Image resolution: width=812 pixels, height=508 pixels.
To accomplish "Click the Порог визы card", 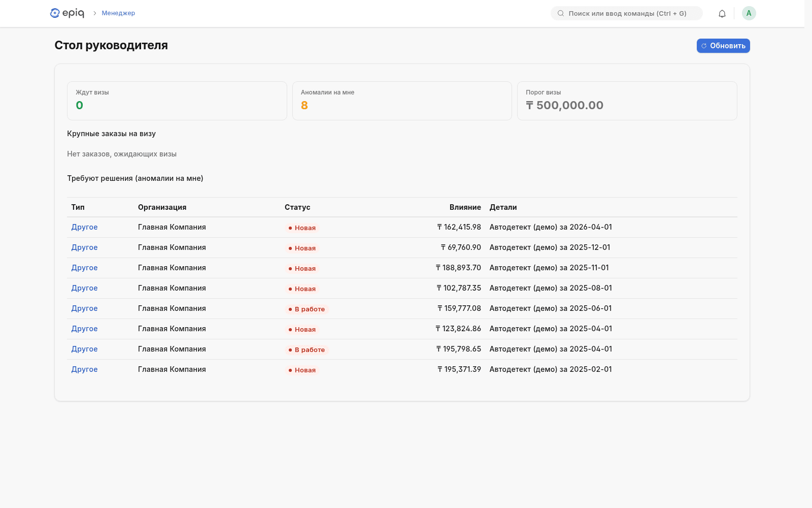I will pyautogui.click(x=627, y=101).
